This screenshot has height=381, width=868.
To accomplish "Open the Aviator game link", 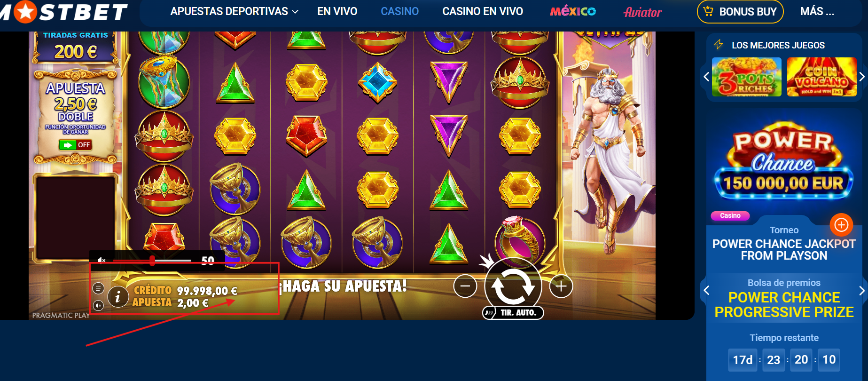I will (x=643, y=12).
